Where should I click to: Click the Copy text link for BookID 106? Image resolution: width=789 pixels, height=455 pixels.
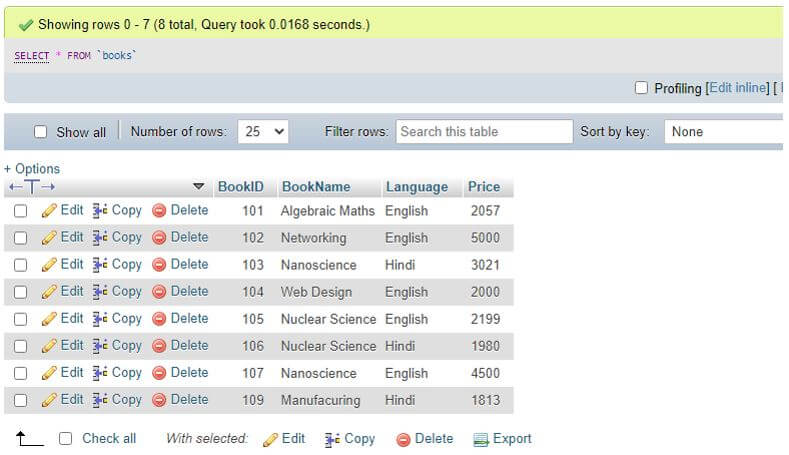coord(126,346)
